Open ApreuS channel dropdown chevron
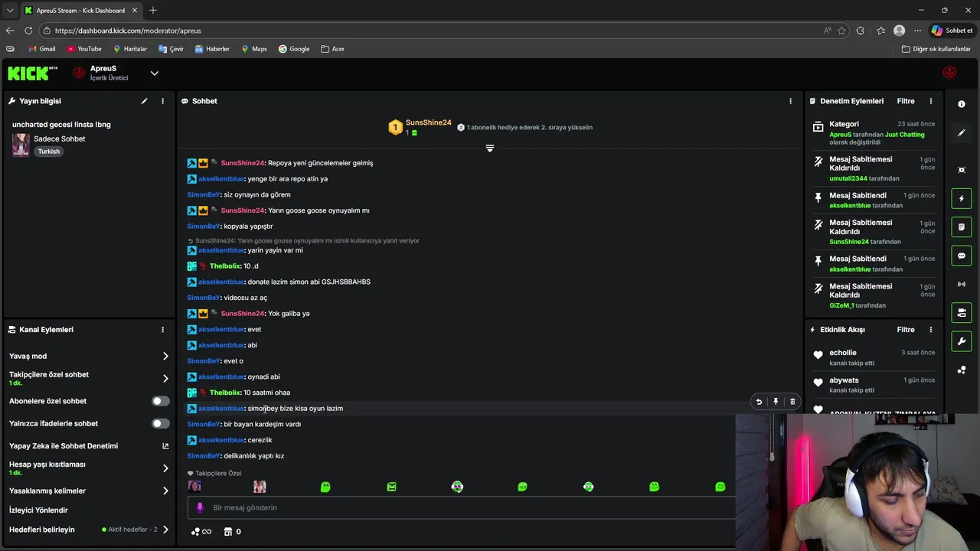Image resolution: width=980 pixels, height=551 pixels. tap(154, 73)
